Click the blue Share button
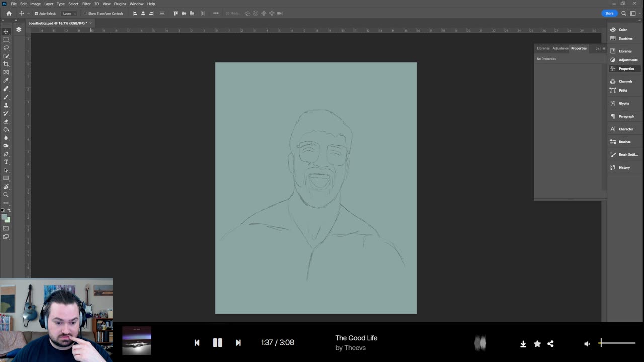 click(609, 13)
